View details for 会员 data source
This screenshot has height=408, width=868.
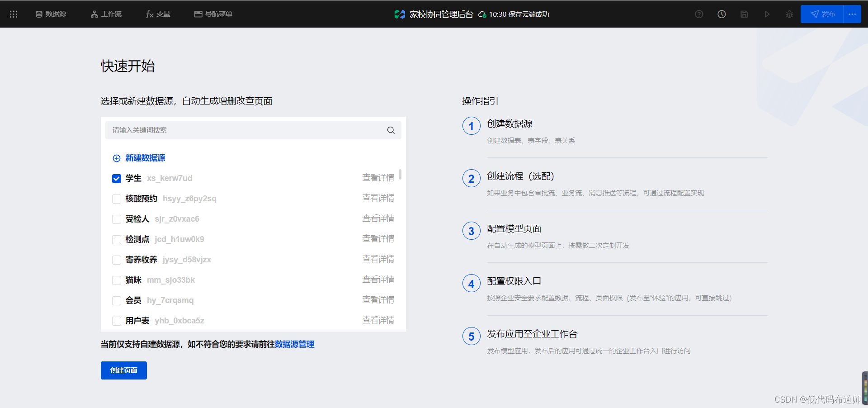378,300
